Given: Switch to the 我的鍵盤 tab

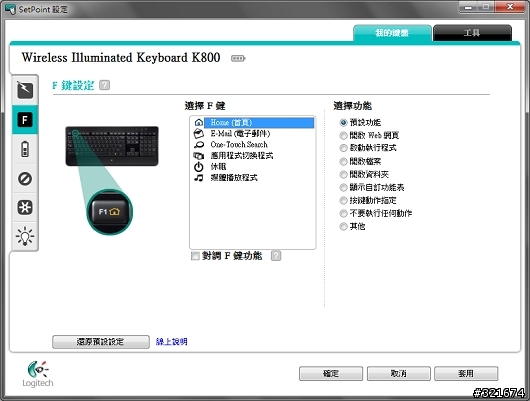Looking at the screenshot, I should point(392,33).
